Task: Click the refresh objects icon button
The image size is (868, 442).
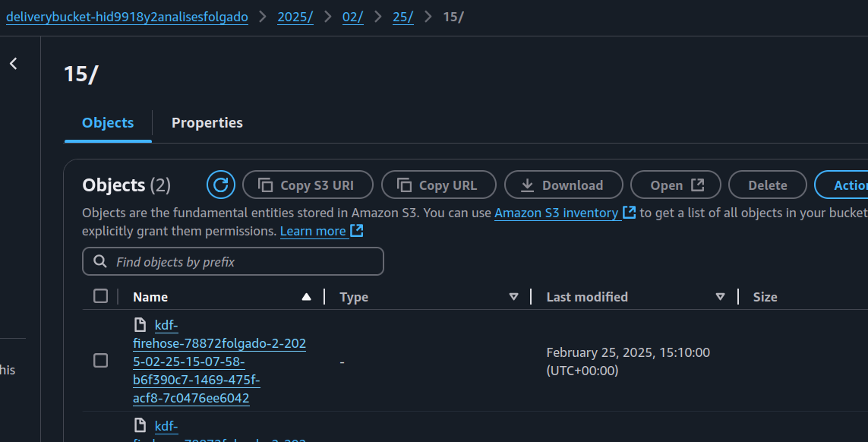Action: pos(220,185)
